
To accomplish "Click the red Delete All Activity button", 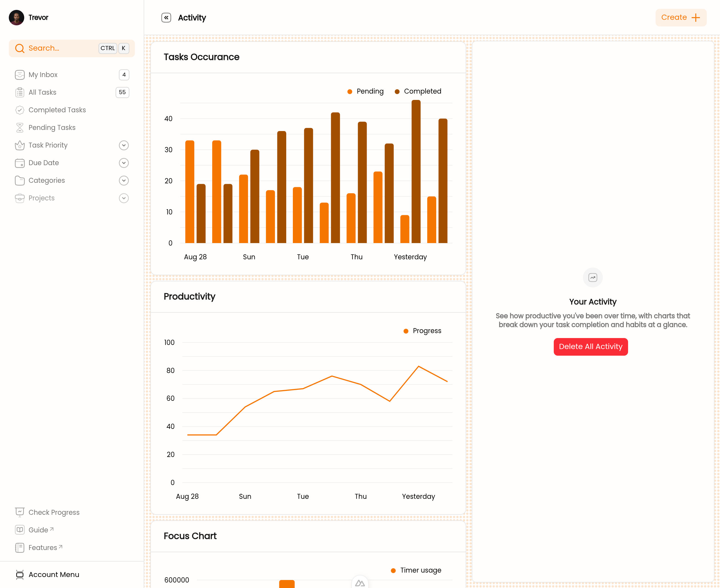I will (x=591, y=347).
